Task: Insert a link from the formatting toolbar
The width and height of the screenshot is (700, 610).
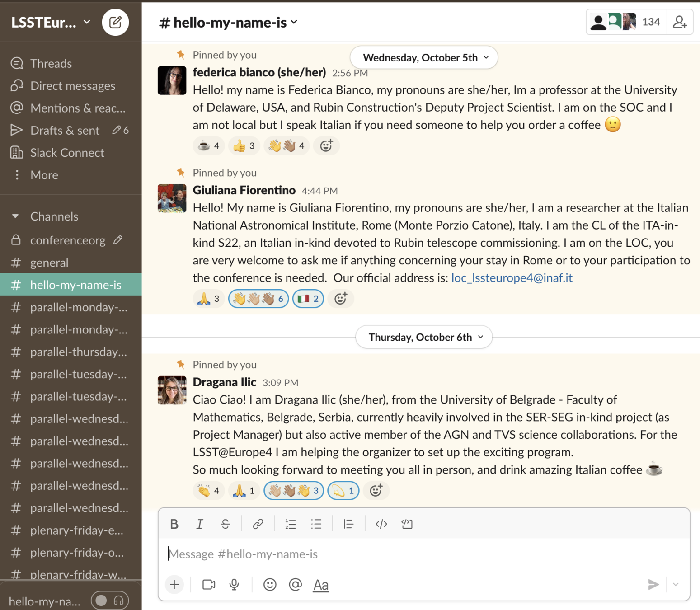Action: click(x=258, y=524)
